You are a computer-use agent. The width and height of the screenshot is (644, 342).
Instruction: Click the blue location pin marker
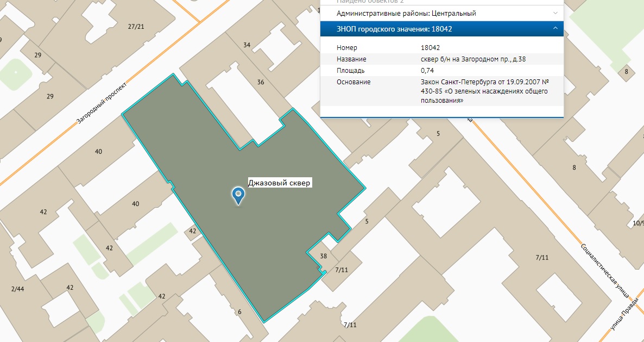tap(238, 195)
